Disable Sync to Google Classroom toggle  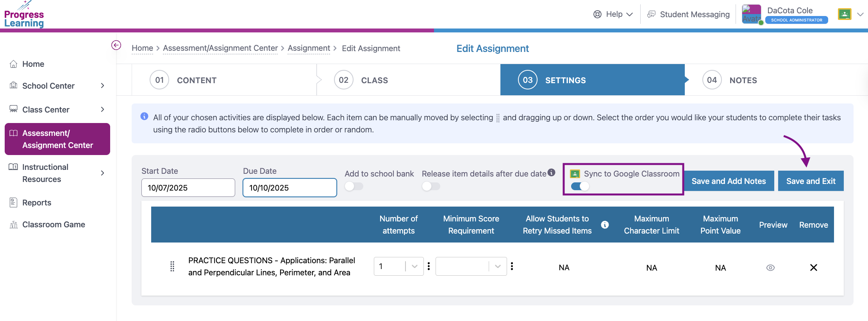580,186
